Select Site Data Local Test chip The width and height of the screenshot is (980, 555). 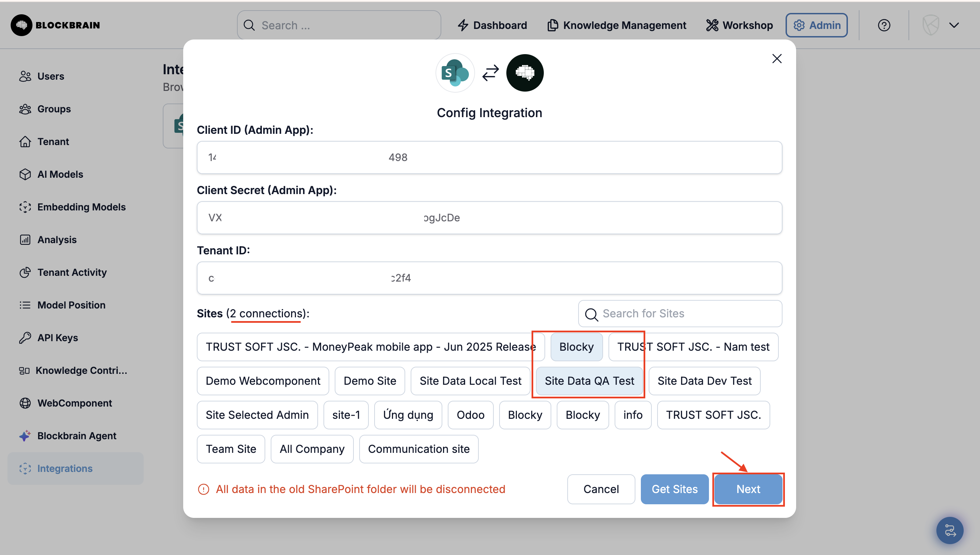pyautogui.click(x=470, y=381)
